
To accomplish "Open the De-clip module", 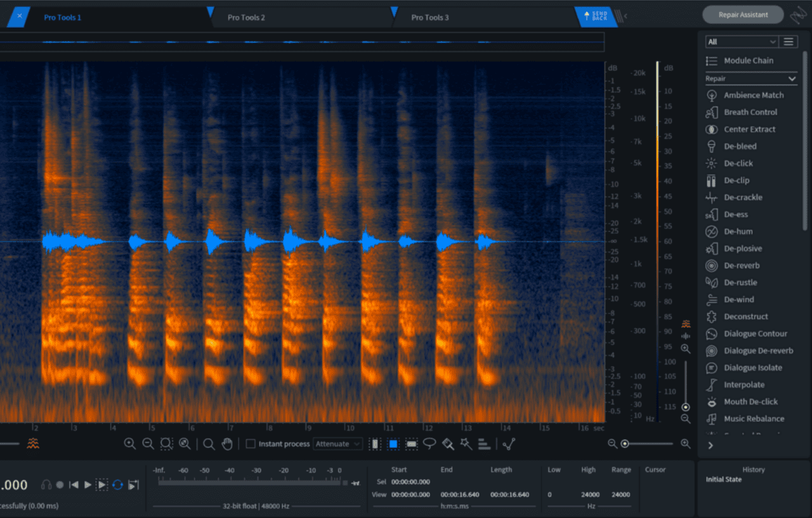I will click(728, 181).
